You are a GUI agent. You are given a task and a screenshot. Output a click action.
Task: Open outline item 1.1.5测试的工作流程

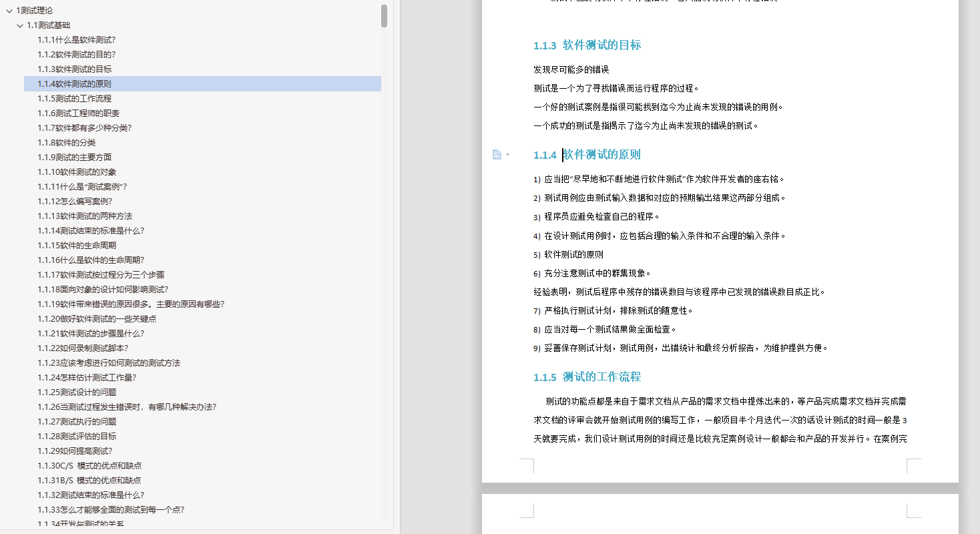pos(74,99)
